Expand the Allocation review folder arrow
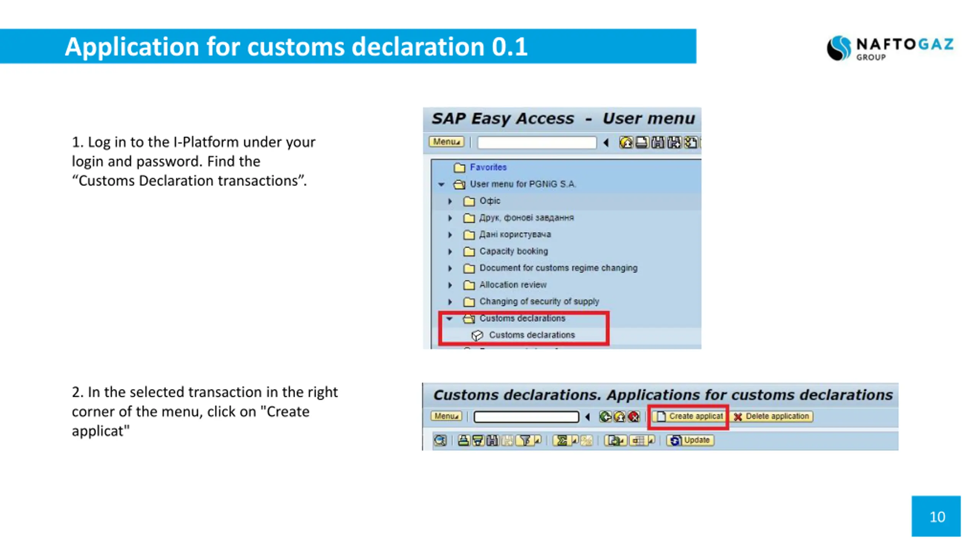 (x=451, y=285)
